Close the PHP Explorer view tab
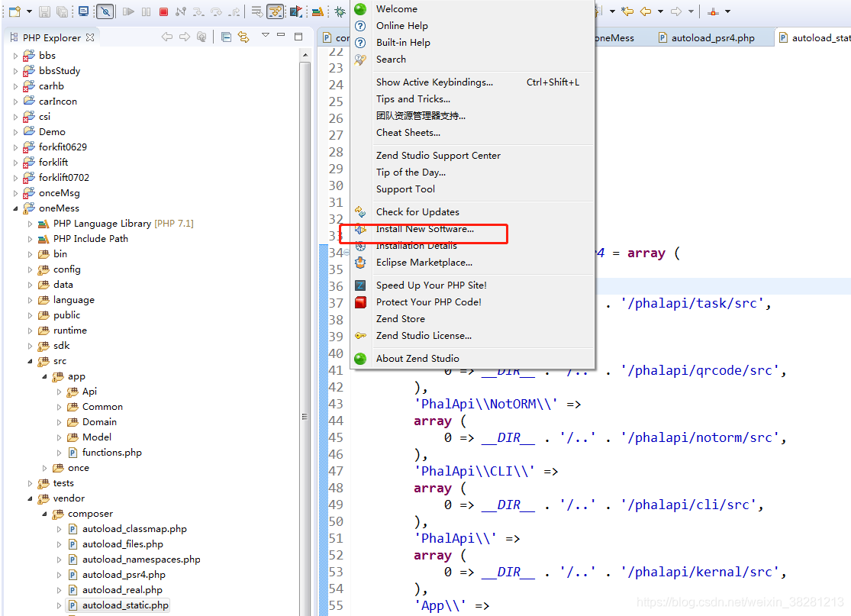This screenshot has height=616, width=851. [90, 37]
